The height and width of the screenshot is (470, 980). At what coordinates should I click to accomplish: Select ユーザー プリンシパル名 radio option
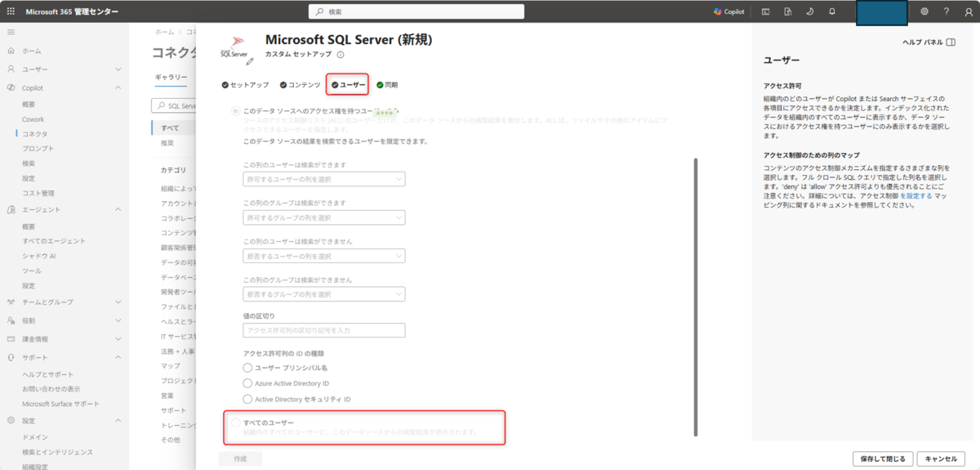248,368
